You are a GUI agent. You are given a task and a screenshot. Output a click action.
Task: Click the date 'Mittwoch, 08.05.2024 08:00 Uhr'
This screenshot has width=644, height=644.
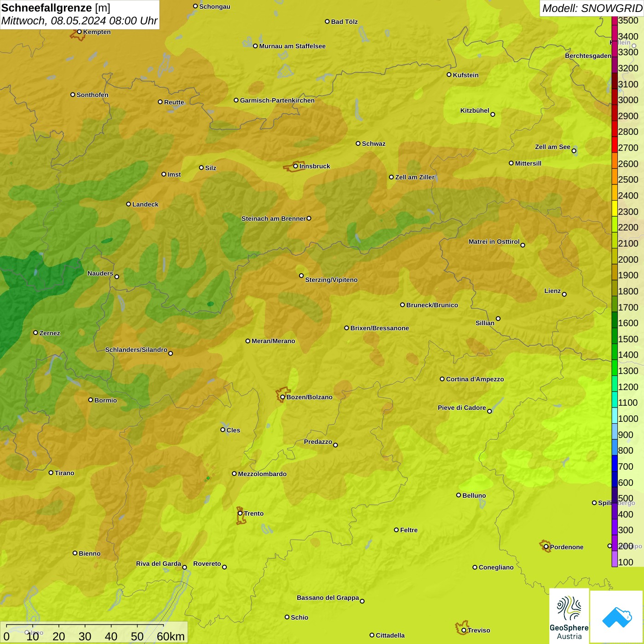[x=79, y=21]
